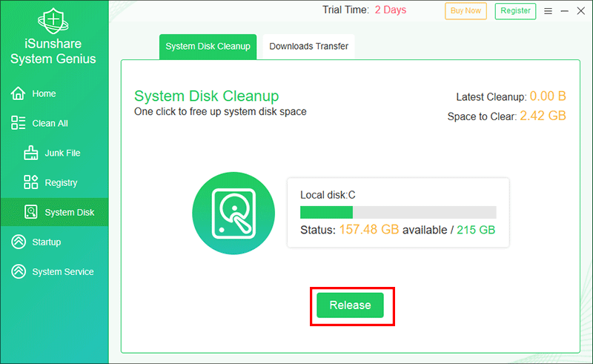The width and height of the screenshot is (593, 364).
Task: Minimize the System Genius window
Action: (x=563, y=11)
